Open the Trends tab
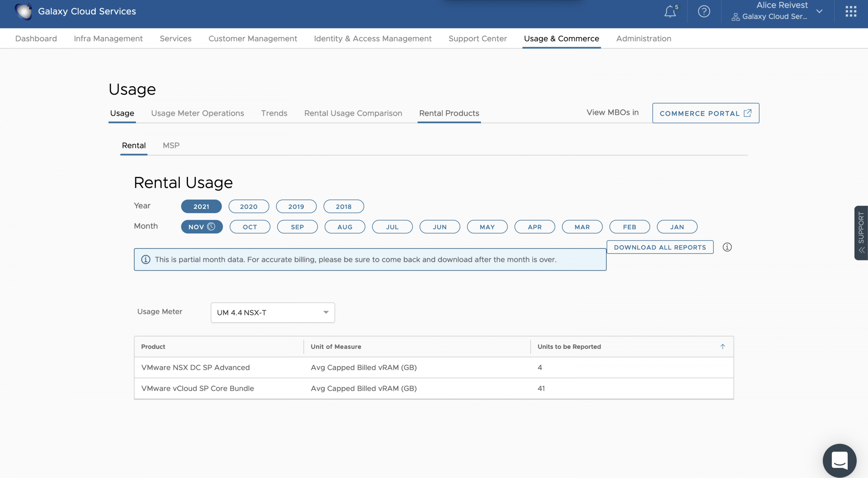This screenshot has height=478, width=868. tap(274, 113)
